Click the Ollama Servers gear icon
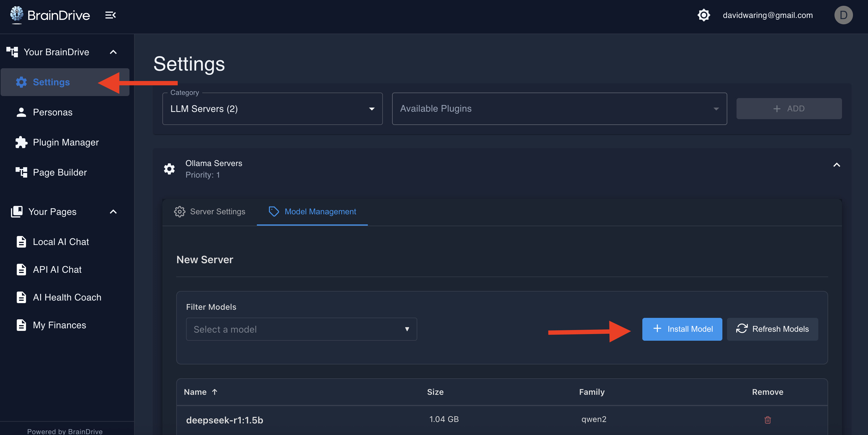Viewport: 868px width, 435px height. coord(169,169)
